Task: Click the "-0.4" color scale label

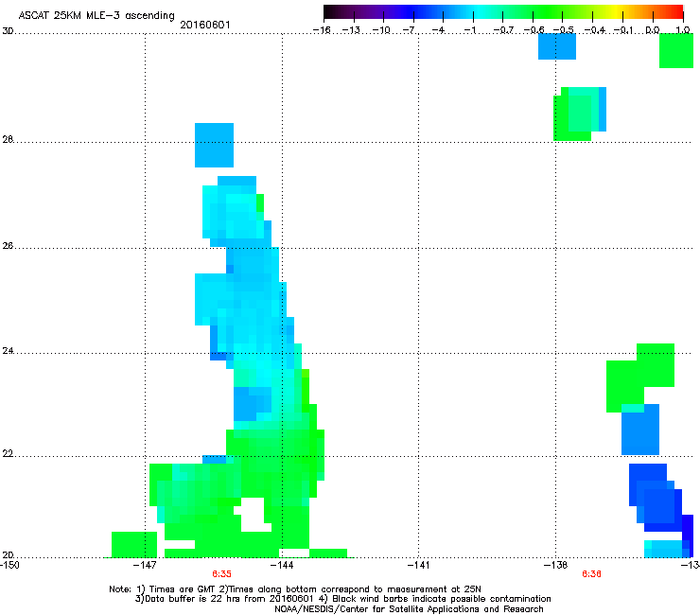Action: point(595,30)
